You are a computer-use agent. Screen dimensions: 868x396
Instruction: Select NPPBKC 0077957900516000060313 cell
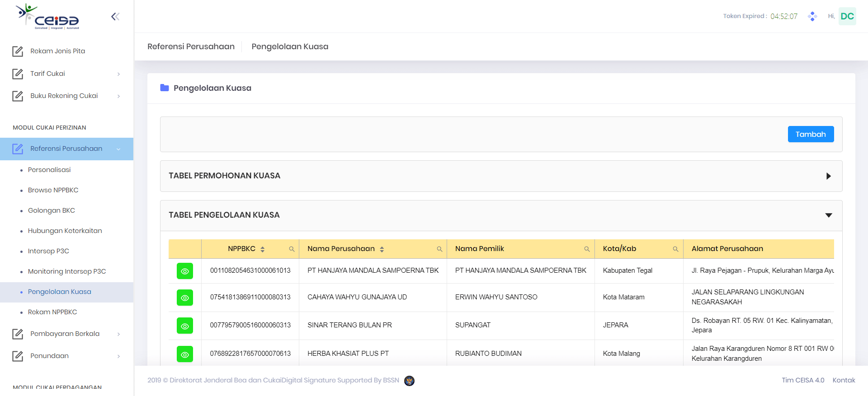(x=250, y=325)
